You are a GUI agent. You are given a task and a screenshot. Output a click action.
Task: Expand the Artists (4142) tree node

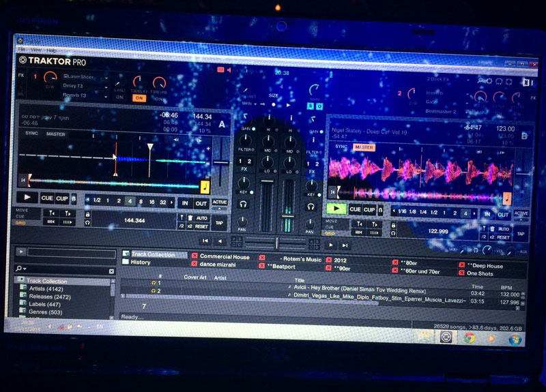[23, 289]
